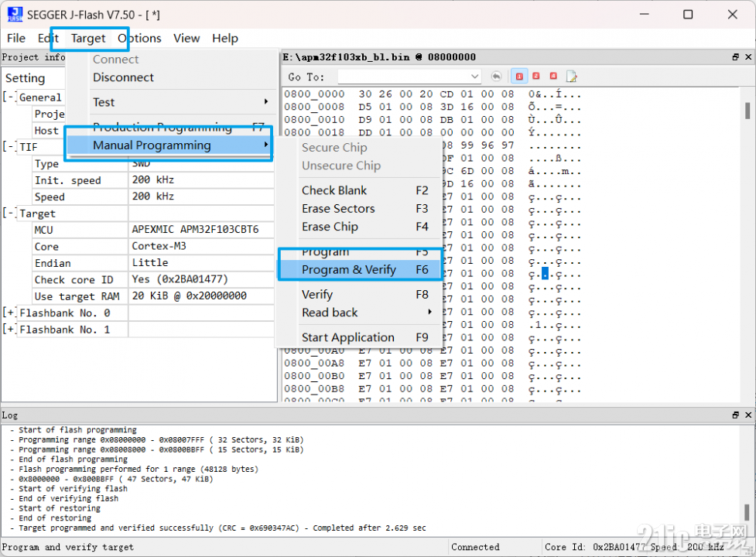The image size is (756, 557).
Task: Click the J-Flash application icon in title bar
Action: pyautogui.click(x=15, y=15)
